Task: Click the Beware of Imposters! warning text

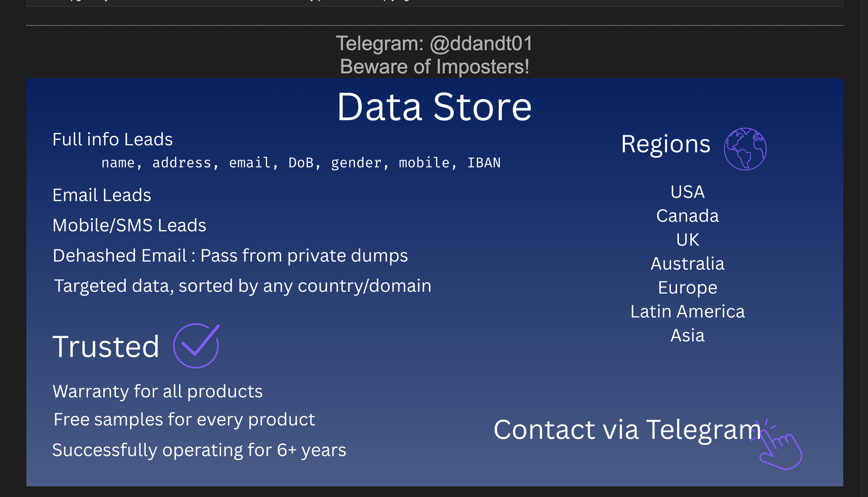Action: coord(435,66)
